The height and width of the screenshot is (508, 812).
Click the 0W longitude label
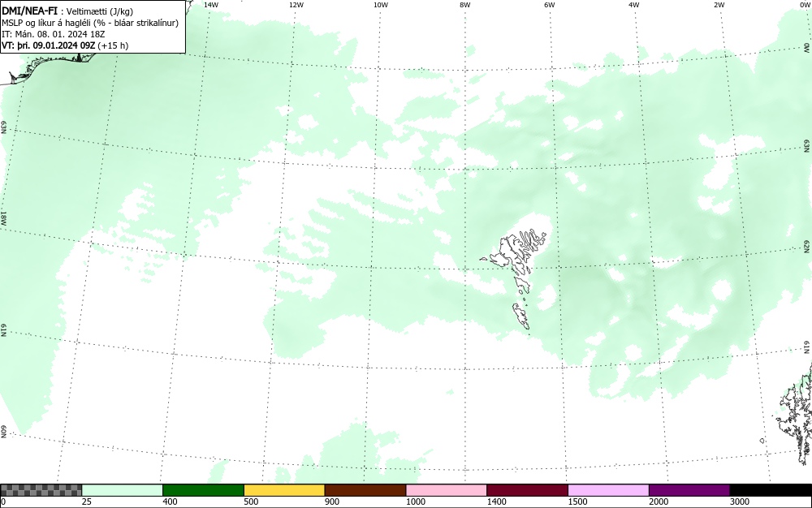tap(805, 5)
